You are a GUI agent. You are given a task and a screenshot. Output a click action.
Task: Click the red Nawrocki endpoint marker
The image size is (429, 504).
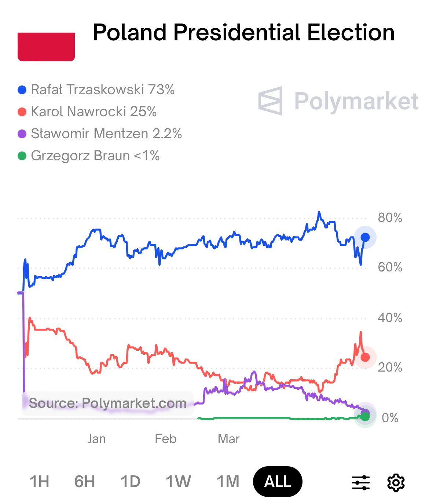365,357
